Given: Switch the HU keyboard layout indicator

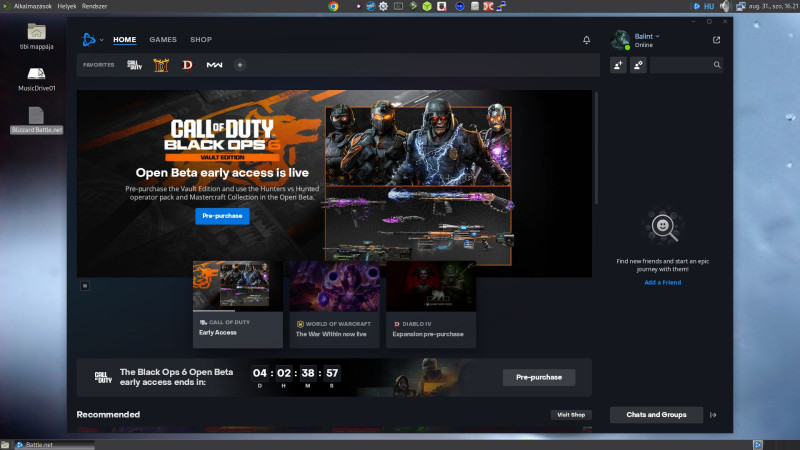Looking at the screenshot, I should (709, 6).
